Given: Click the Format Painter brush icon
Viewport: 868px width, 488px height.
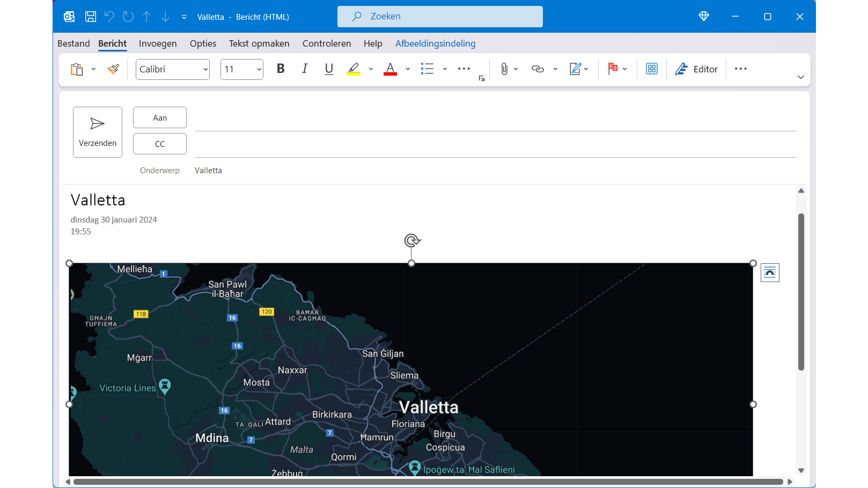Looking at the screenshot, I should (113, 69).
